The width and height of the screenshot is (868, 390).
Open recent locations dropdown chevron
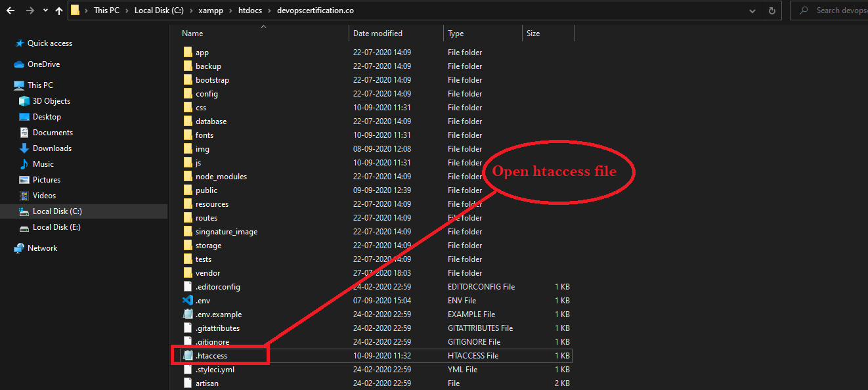[45, 11]
